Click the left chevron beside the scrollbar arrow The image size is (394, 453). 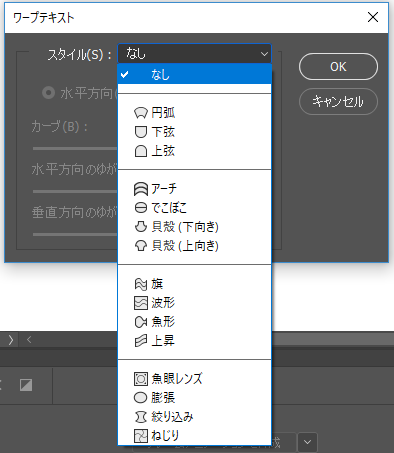29,340
